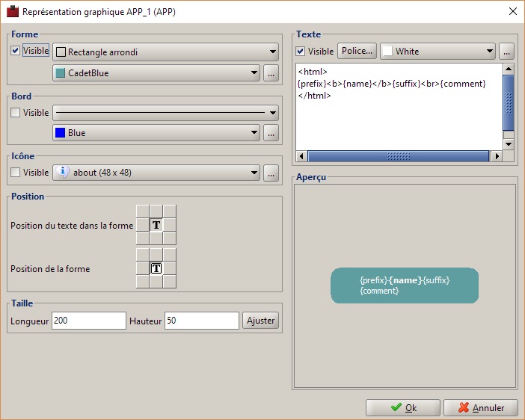Uncheck the Texte Visible checkbox

coord(301,52)
